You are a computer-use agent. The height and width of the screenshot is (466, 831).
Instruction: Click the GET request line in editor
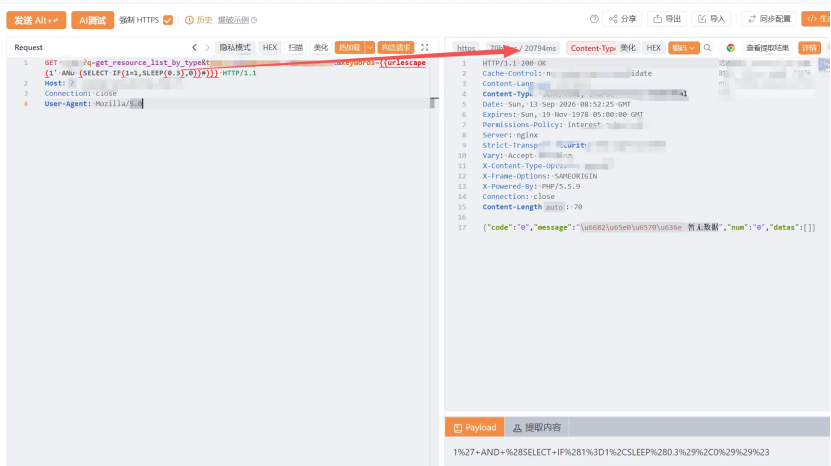[x=235, y=68]
